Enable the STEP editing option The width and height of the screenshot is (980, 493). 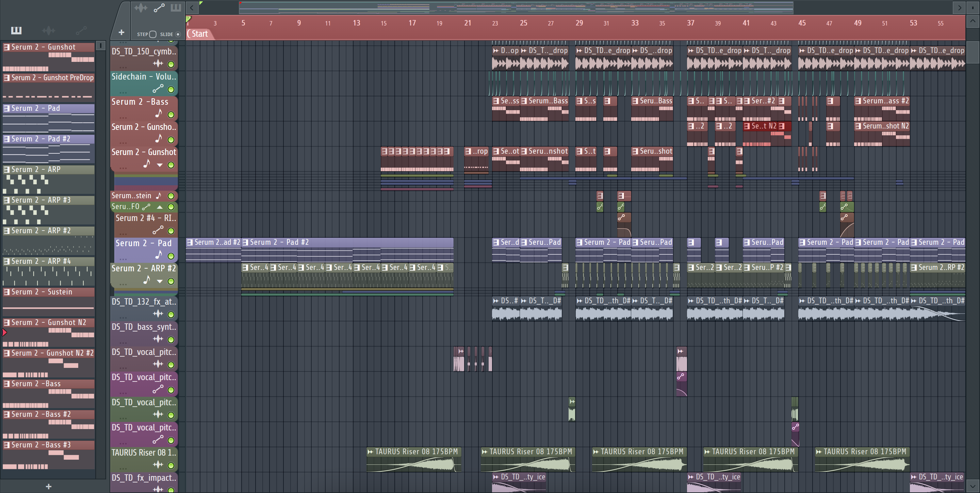(152, 34)
